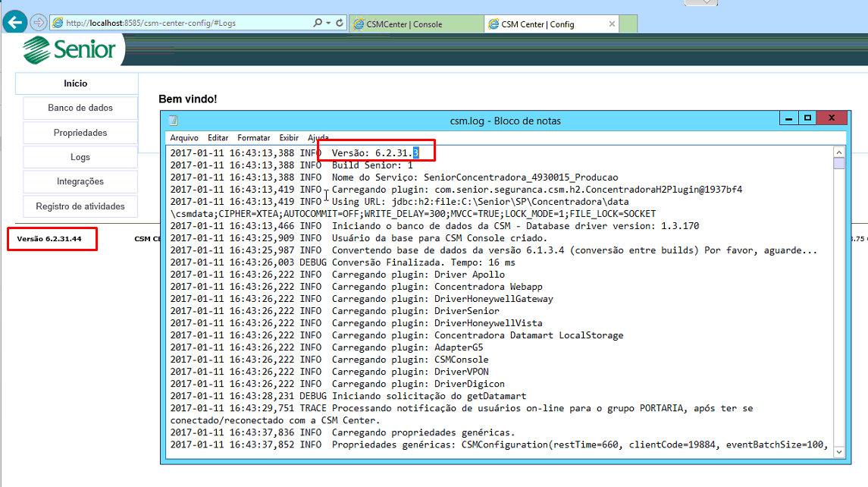Click 'Concentradora Datamart LocalStorage' plugin line

(x=478, y=335)
